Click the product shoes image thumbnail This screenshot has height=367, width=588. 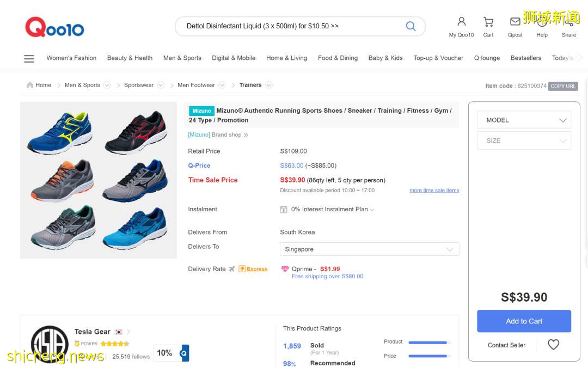[x=99, y=180]
